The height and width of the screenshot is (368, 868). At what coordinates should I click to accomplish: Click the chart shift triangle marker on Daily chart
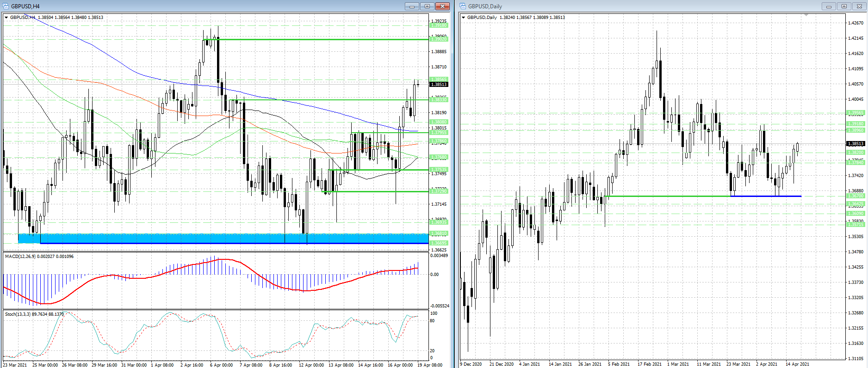[806, 15]
